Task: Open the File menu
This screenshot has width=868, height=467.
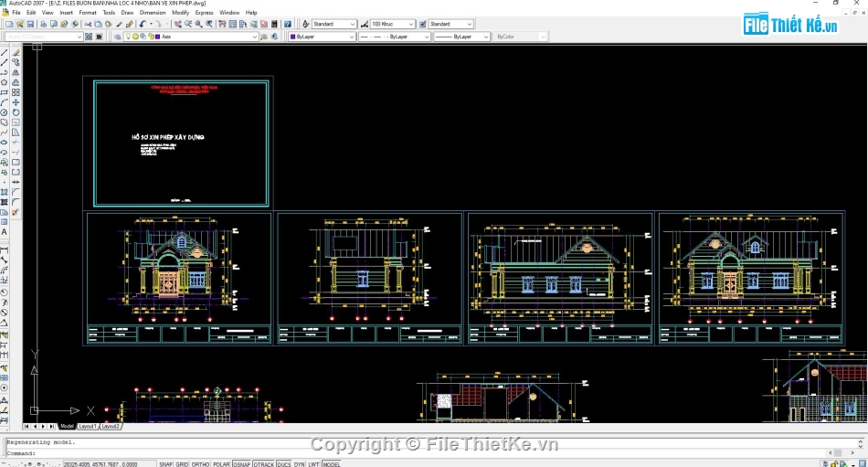Action: pos(16,12)
